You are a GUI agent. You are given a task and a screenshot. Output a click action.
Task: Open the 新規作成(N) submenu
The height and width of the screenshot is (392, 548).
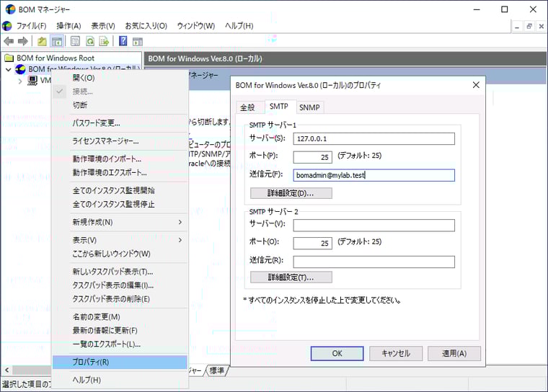point(120,222)
